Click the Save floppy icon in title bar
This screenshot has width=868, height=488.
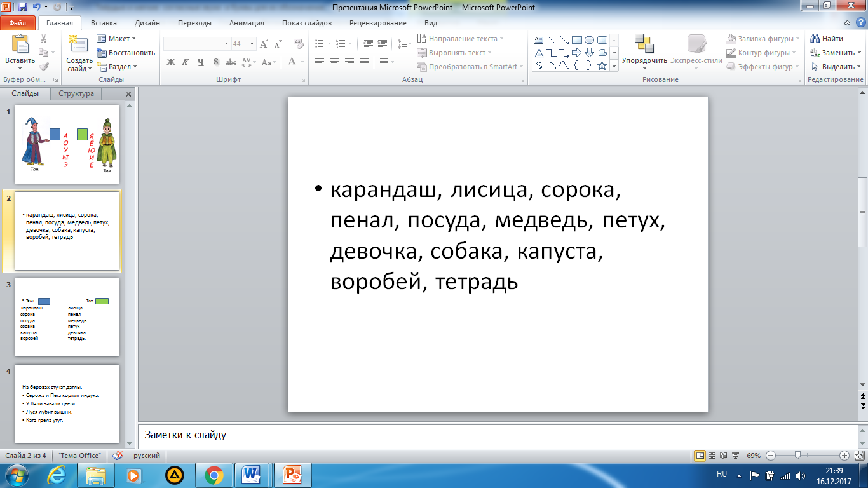click(x=23, y=8)
